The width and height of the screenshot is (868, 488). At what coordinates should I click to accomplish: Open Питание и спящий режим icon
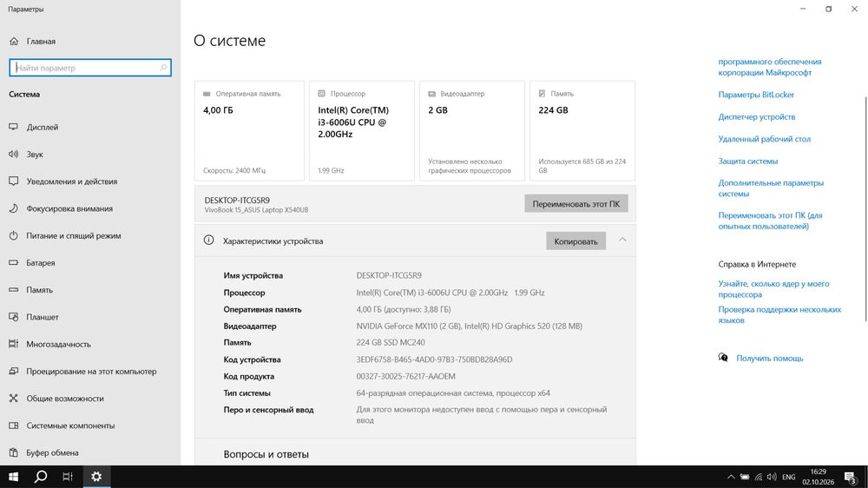14,235
